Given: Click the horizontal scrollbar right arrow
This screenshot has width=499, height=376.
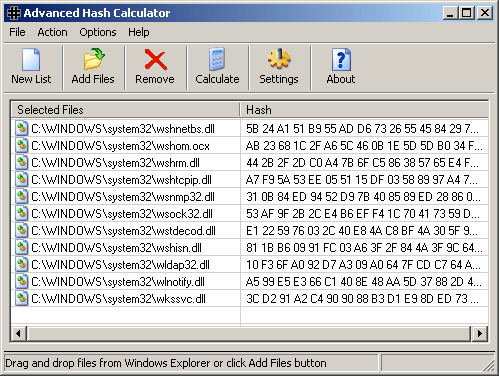Looking at the screenshot, I should click(x=480, y=333).
